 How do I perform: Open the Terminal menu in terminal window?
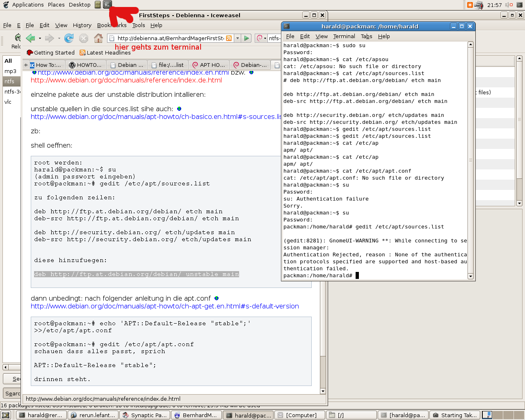[344, 36]
